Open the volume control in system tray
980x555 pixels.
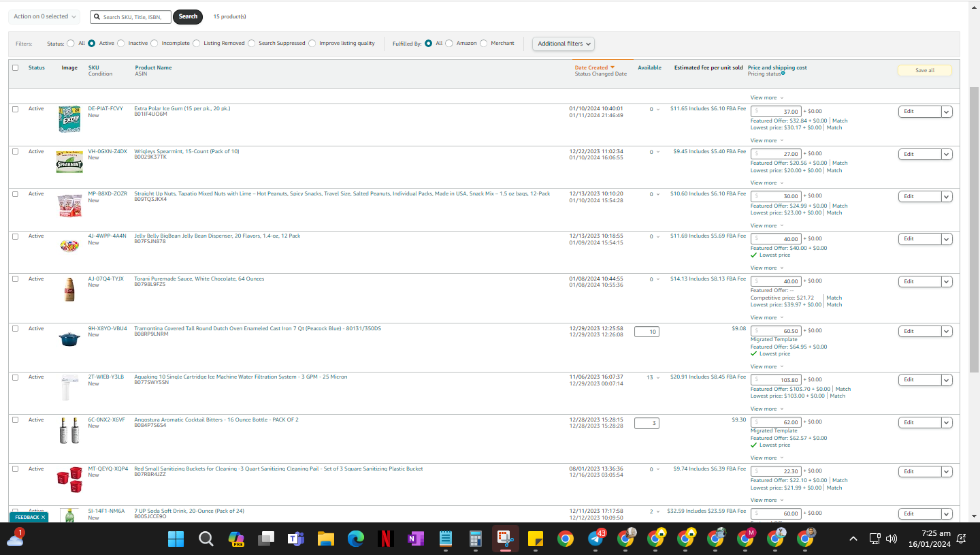point(891,539)
